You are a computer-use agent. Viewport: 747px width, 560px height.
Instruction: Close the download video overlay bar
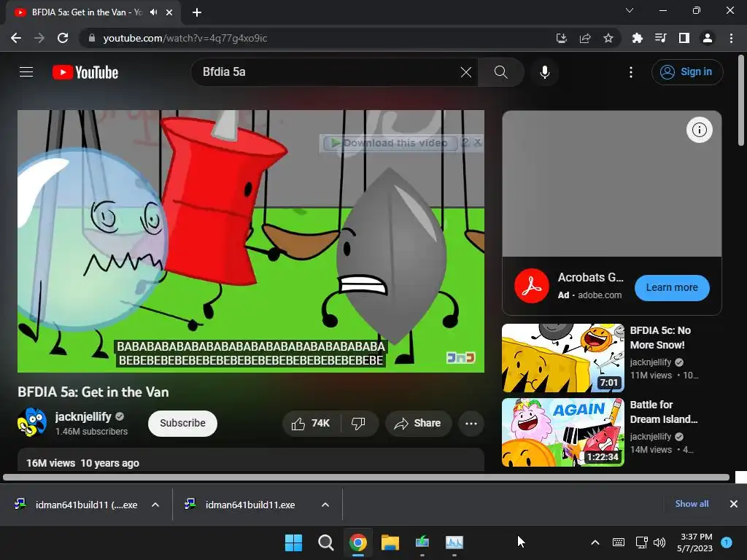pos(478,142)
